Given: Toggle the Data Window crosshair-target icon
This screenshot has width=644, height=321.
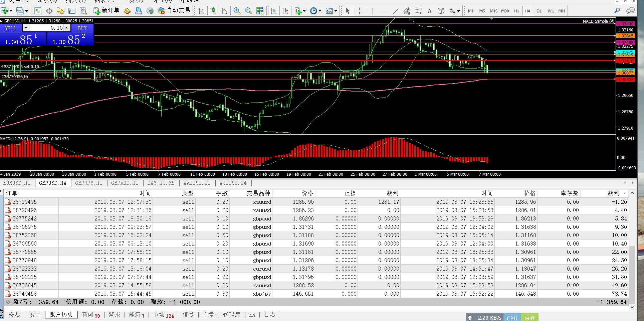Looking at the screenshot, I should (x=49, y=11).
